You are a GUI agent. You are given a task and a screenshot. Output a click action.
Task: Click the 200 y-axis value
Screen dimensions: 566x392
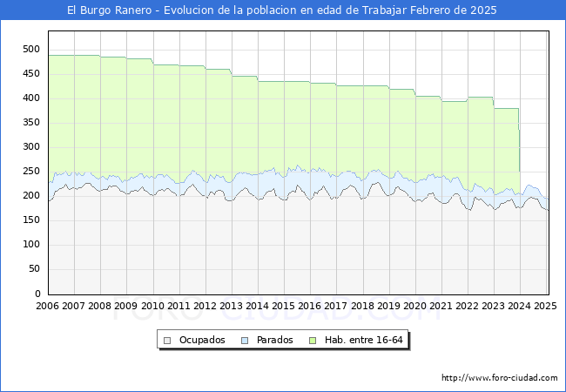coord(31,196)
